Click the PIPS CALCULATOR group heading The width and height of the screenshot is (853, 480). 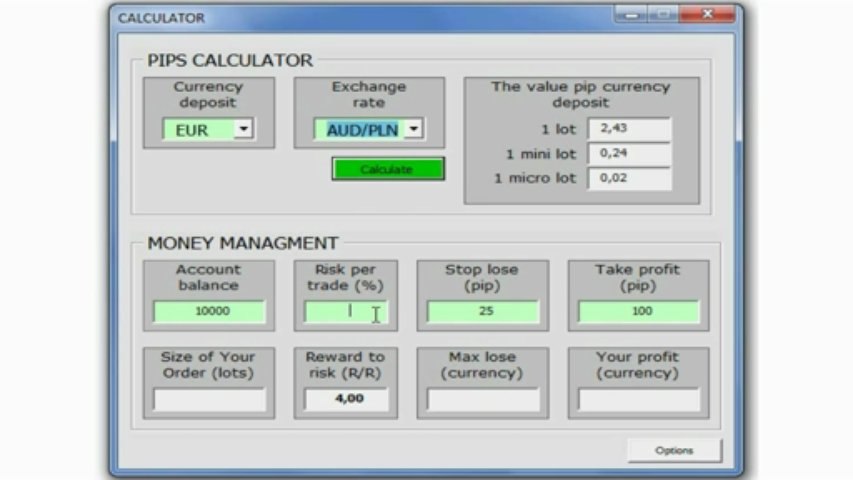[x=230, y=60]
